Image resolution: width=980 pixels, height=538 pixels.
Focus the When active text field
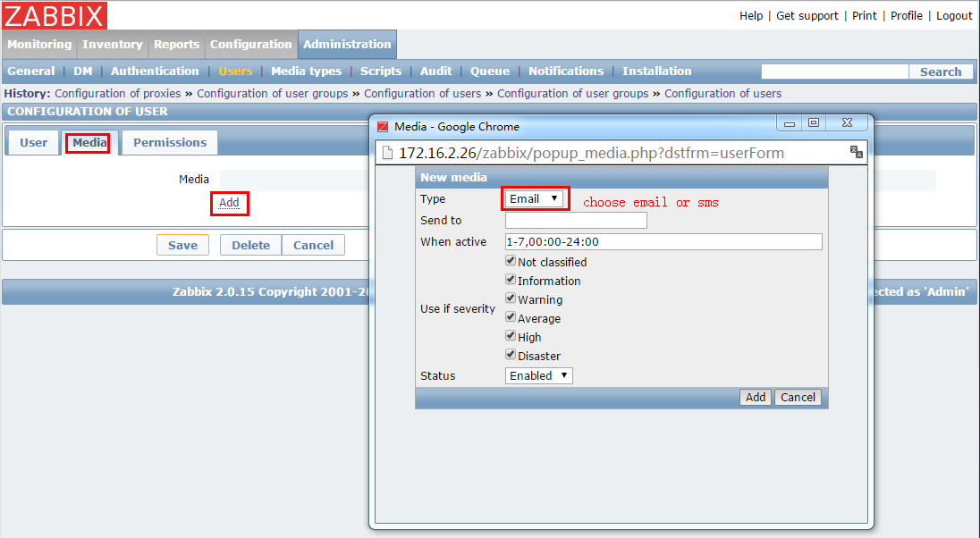pos(663,241)
